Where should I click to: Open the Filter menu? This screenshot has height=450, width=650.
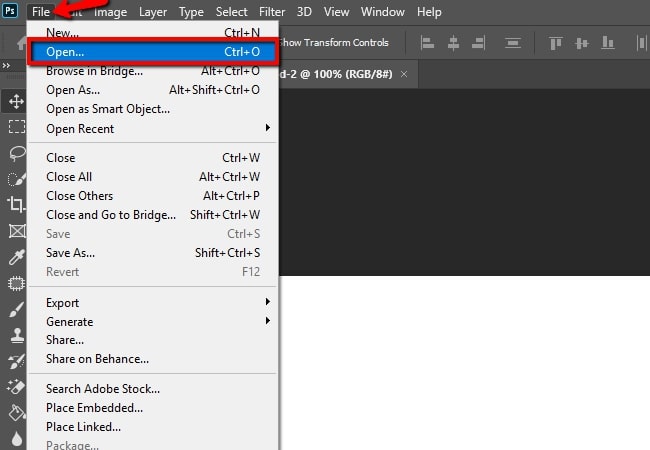272,12
